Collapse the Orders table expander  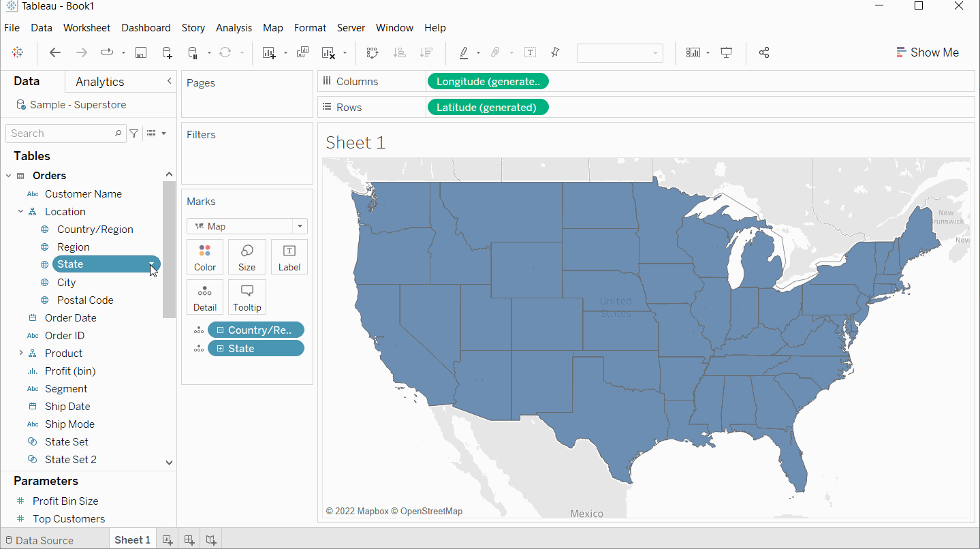8,176
